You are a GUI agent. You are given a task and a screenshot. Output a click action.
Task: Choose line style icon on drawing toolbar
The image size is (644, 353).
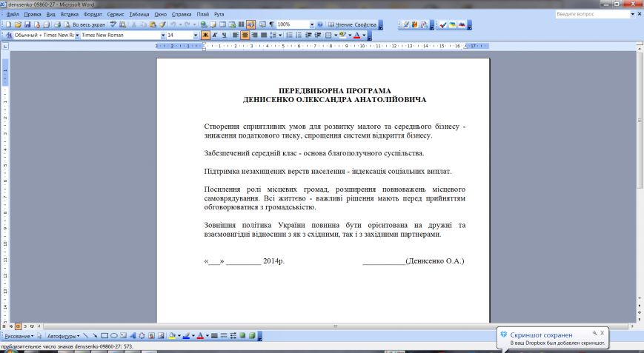(x=214, y=336)
